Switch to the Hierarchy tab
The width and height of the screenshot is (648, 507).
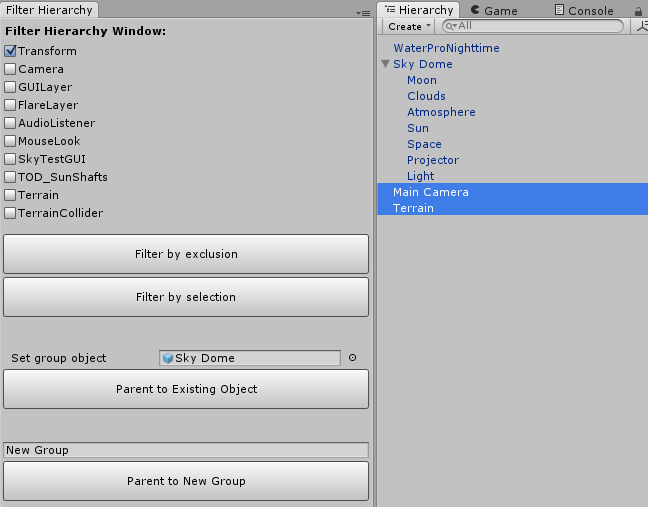(419, 10)
